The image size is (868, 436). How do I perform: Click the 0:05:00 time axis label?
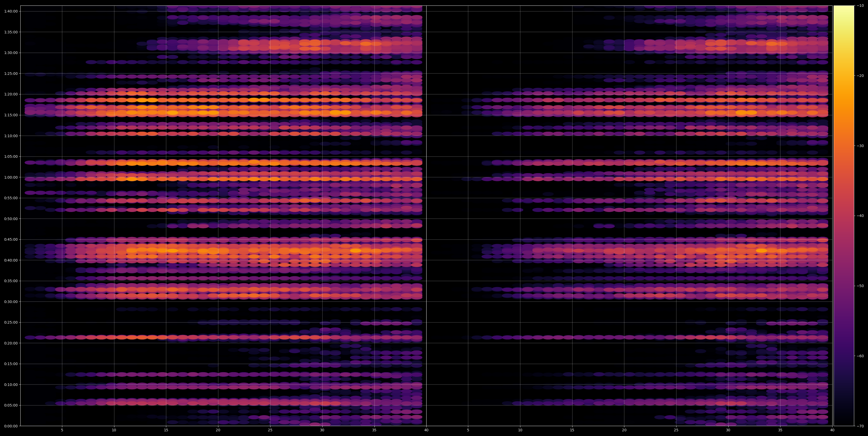11,405
